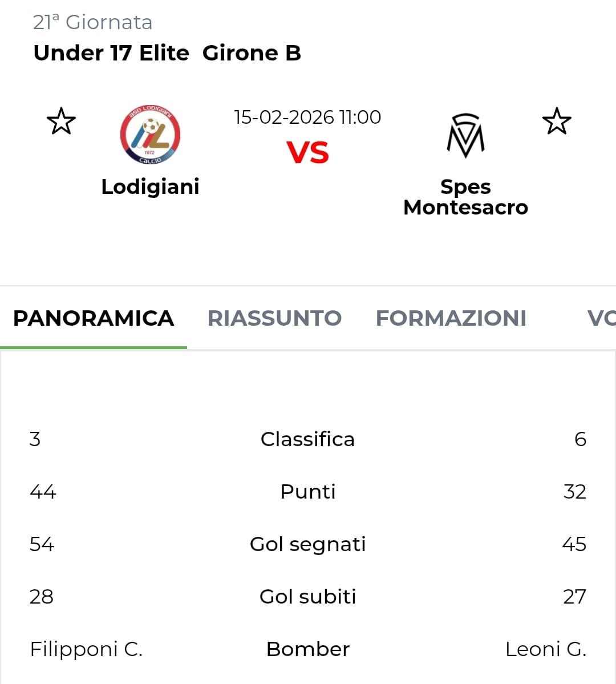616x684 pixels.
Task: Tap the Lodigiani club crest logo
Action: 150,135
